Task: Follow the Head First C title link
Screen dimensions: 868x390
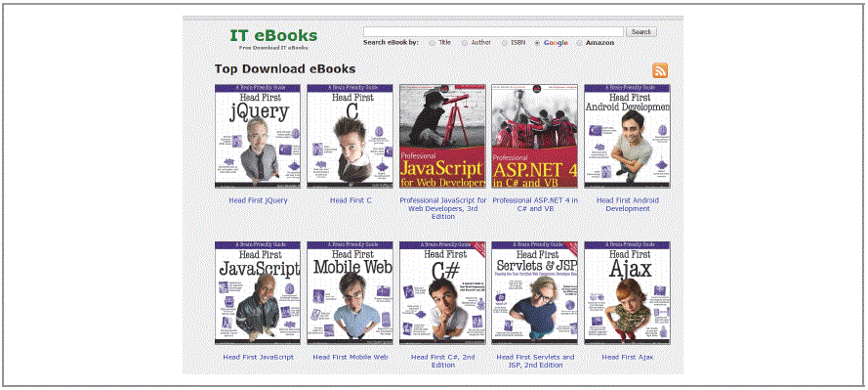Action: (351, 200)
